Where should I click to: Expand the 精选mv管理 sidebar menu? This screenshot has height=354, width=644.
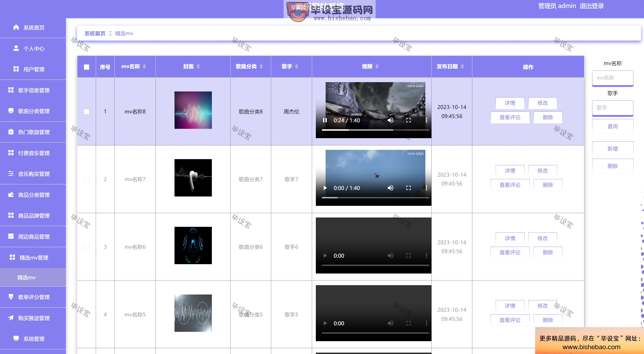coord(33,257)
